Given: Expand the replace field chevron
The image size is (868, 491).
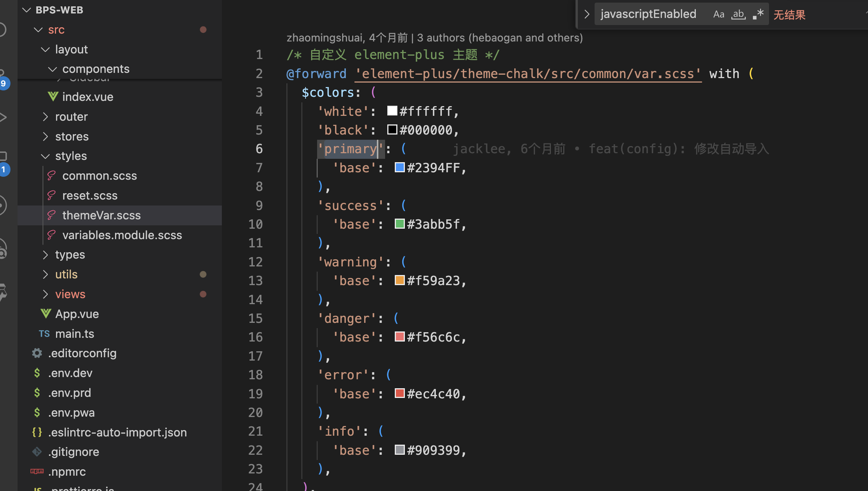Looking at the screenshot, I should point(587,14).
